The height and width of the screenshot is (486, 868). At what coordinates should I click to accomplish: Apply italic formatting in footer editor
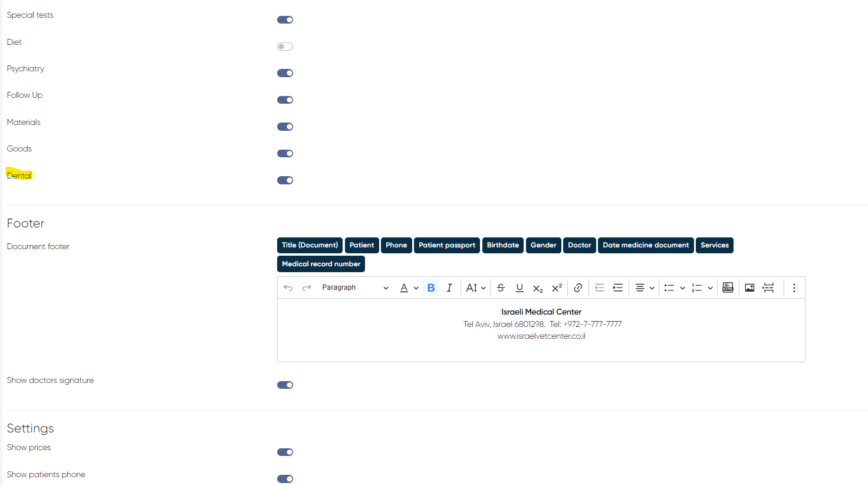(449, 287)
